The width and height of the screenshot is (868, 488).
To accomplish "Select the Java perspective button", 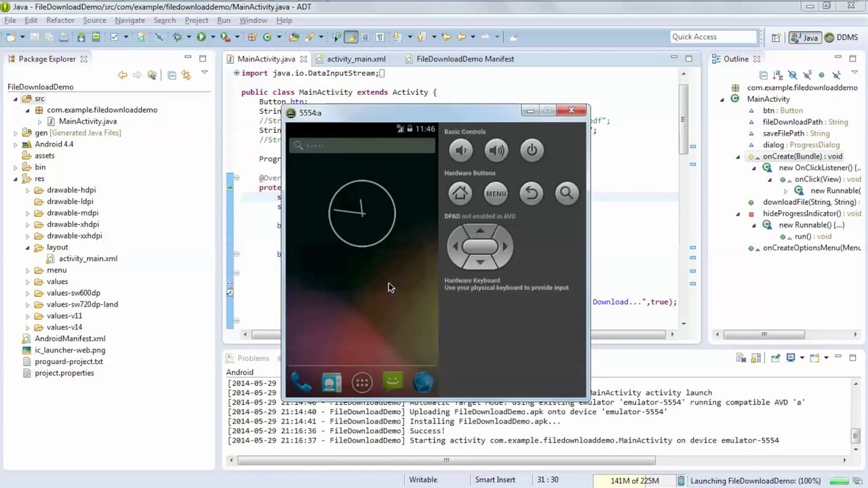I will [805, 38].
